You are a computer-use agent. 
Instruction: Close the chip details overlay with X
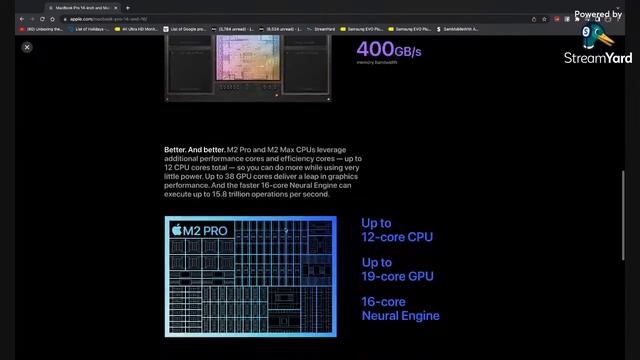pos(27,47)
